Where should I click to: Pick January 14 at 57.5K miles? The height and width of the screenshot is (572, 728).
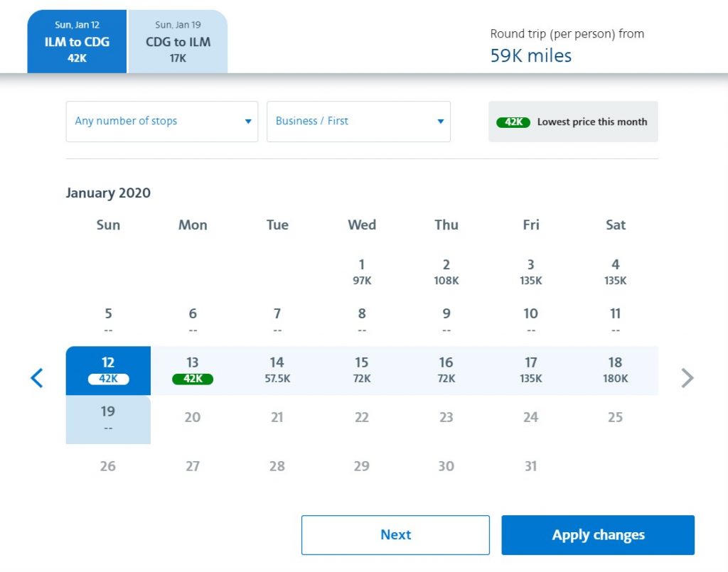click(x=277, y=370)
